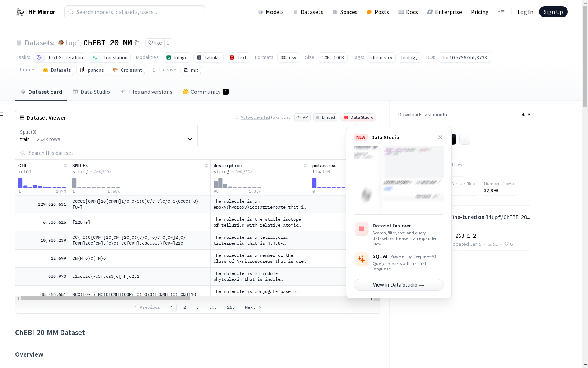Click the Sign Up button
Viewport: 588px width, 368px height.
tap(553, 12)
